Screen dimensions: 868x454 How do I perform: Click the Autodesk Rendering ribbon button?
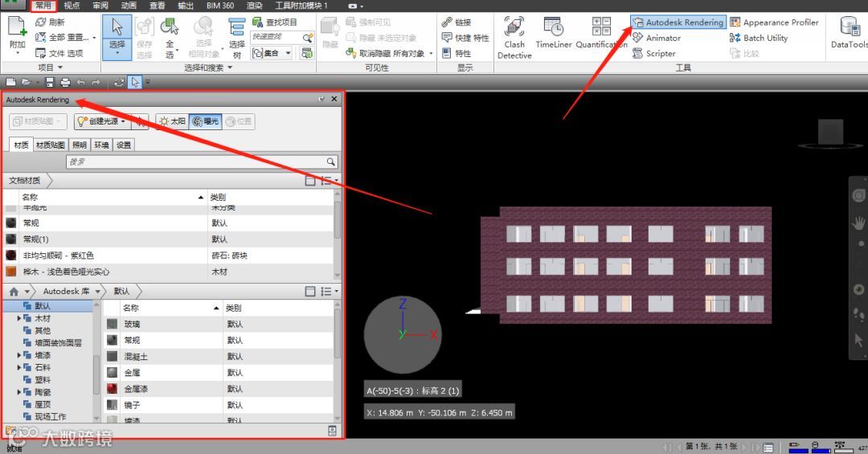pyautogui.click(x=678, y=22)
